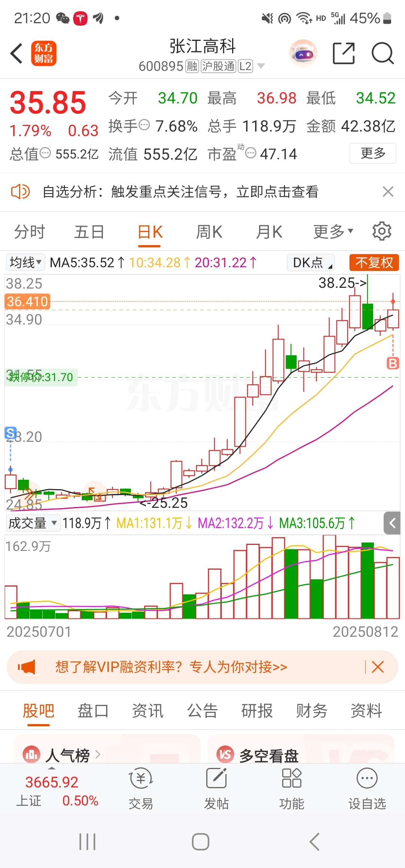Expand stock title dropdown triangle
The height and width of the screenshot is (868, 405).
click(261, 66)
